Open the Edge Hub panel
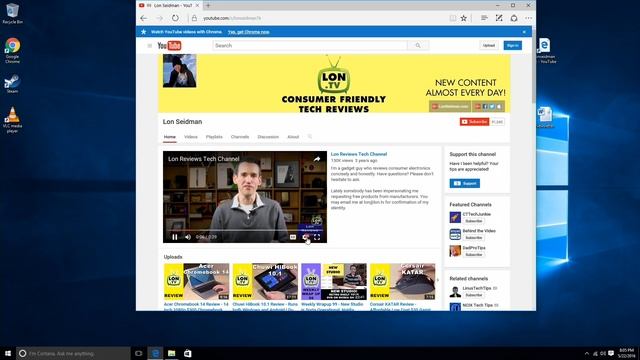 click(484, 18)
